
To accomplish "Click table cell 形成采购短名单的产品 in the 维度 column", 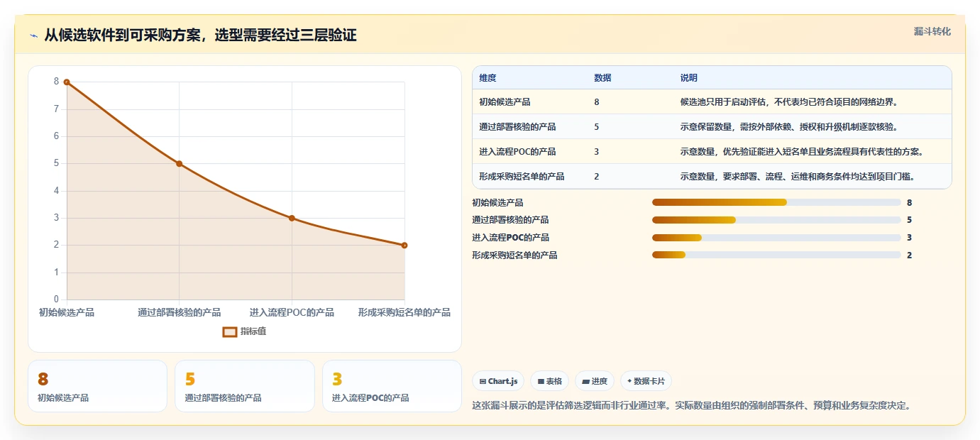I will tap(522, 177).
